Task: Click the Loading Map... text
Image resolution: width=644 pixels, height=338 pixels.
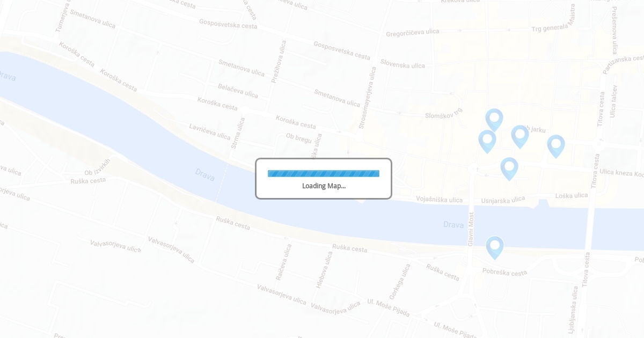Action: point(324,186)
